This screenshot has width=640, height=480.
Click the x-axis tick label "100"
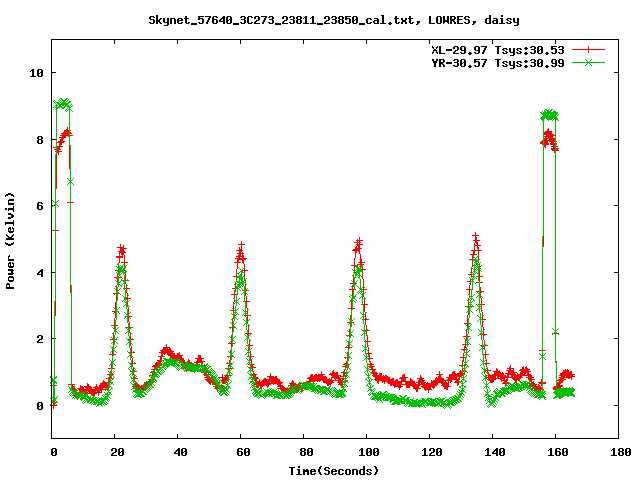coord(369,452)
